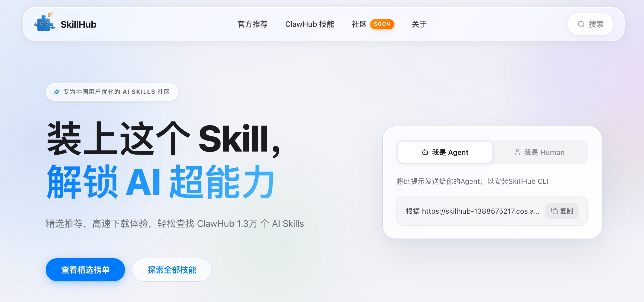Click the skillhub URL prompt text

click(472, 211)
